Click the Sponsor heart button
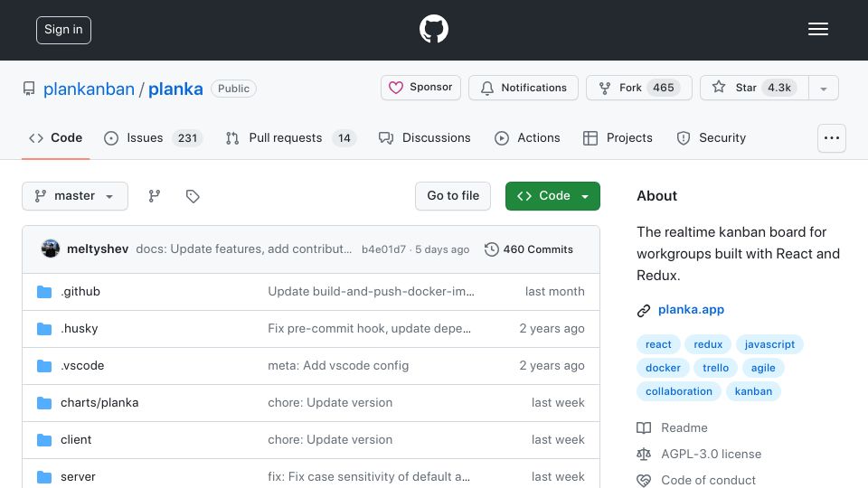The height and width of the screenshot is (488, 868). (420, 88)
